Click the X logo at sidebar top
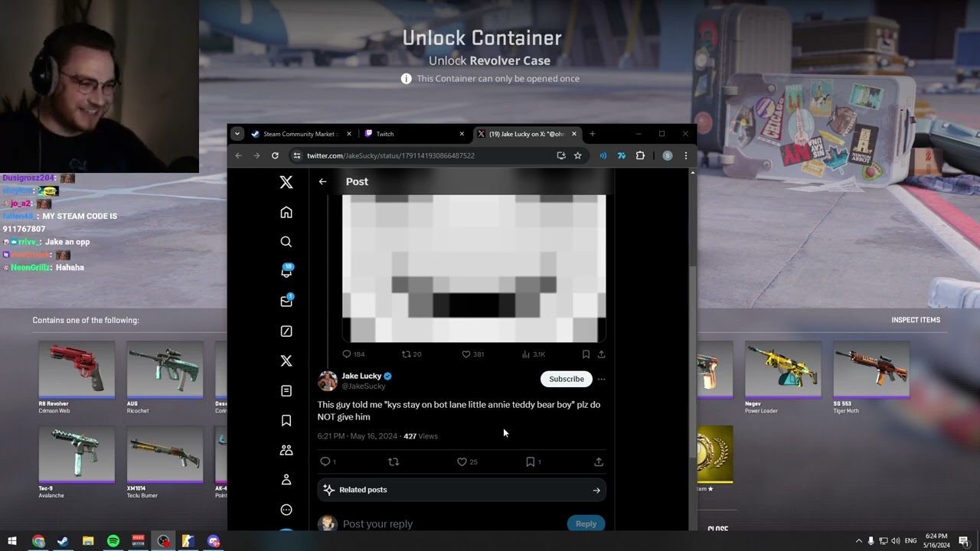 (286, 182)
